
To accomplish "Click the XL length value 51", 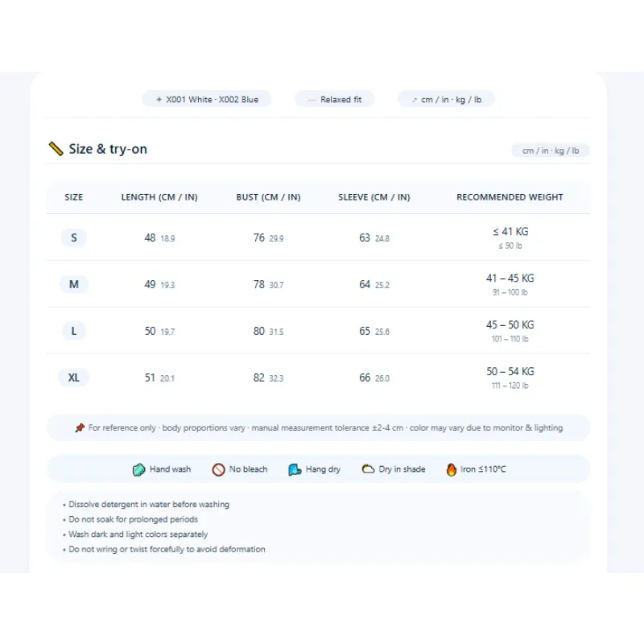I will pos(150,378).
